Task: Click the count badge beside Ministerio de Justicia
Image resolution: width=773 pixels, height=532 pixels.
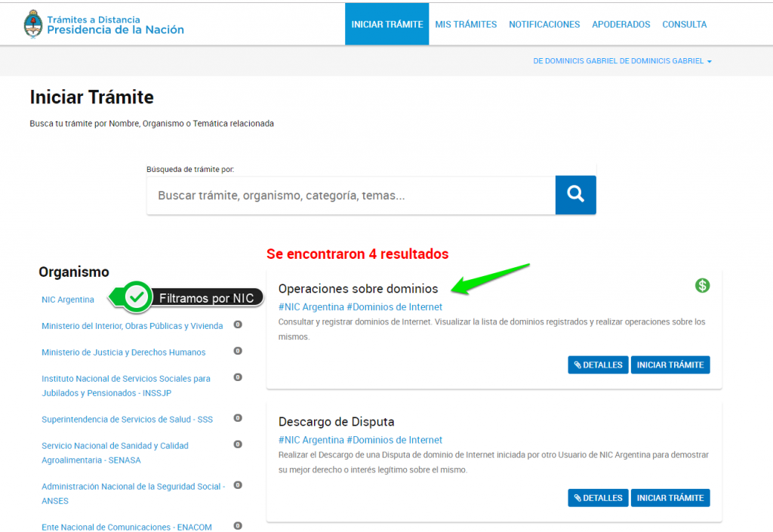Action: pyautogui.click(x=238, y=351)
